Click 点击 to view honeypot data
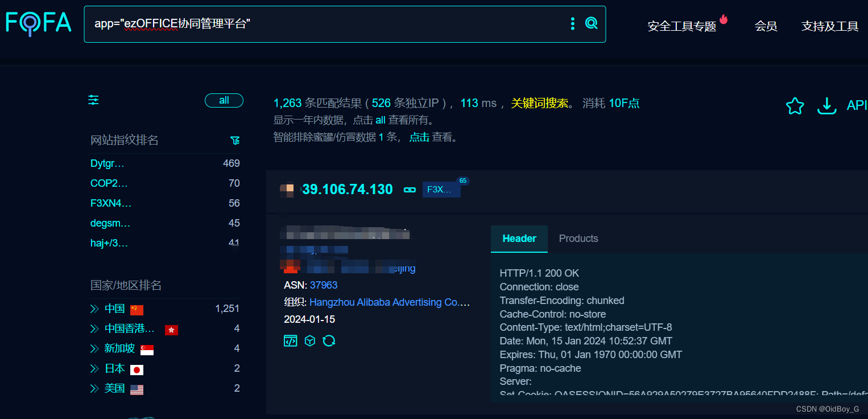Viewport: 868px width, 419px height. (x=419, y=137)
